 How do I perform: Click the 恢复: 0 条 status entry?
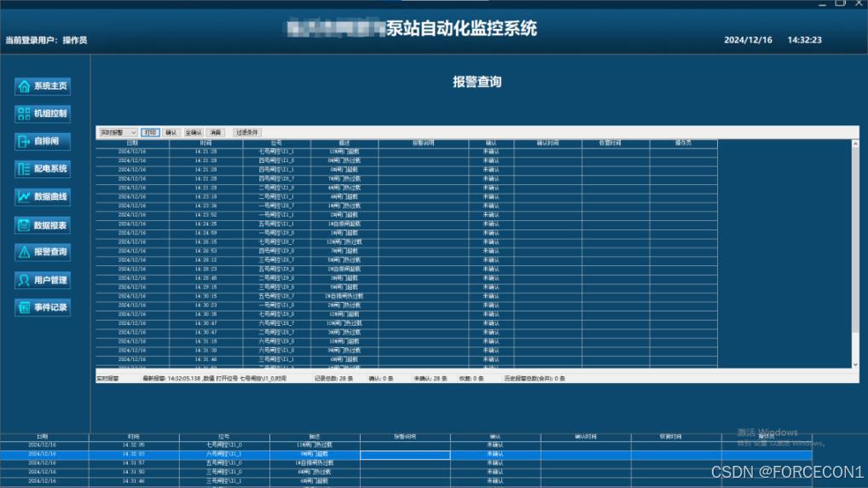[471, 378]
